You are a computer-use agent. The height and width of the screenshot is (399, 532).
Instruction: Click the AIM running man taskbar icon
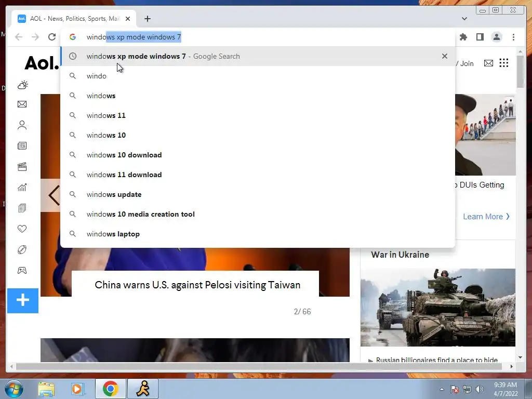click(x=143, y=389)
